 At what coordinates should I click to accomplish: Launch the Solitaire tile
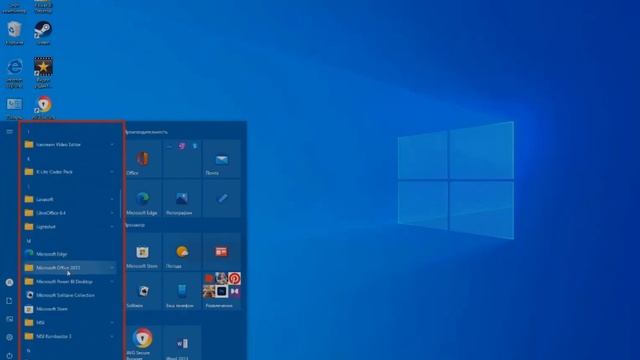144,291
